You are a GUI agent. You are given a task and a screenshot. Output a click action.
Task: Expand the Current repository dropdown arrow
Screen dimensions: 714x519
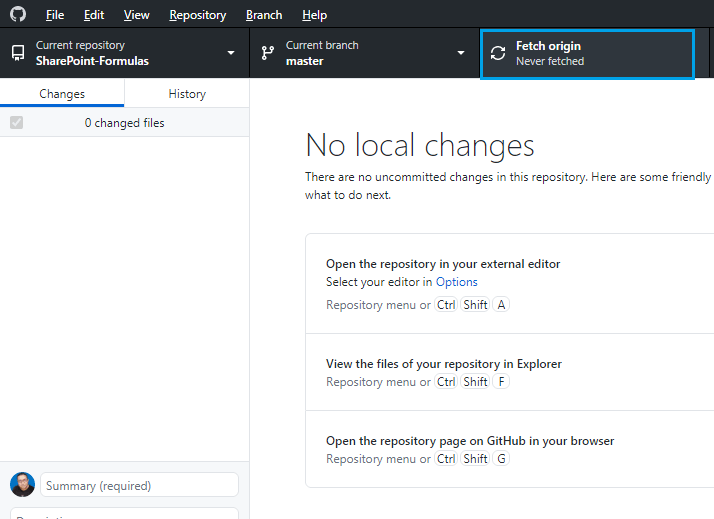tap(231, 53)
